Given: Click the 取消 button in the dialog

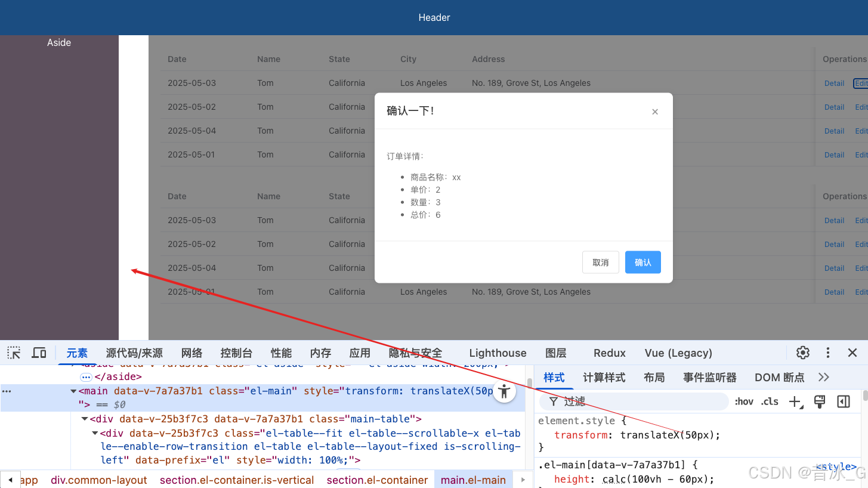Looking at the screenshot, I should coord(601,262).
